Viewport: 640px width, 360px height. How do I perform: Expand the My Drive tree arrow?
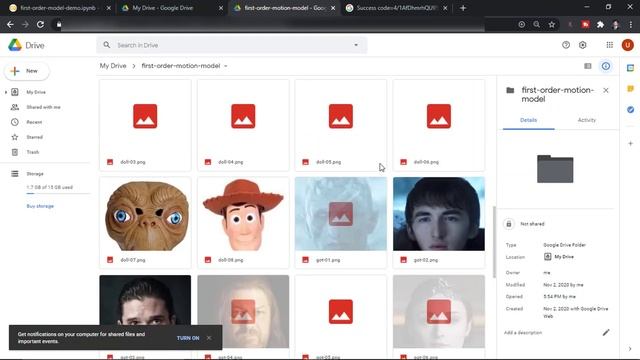tap(6, 92)
